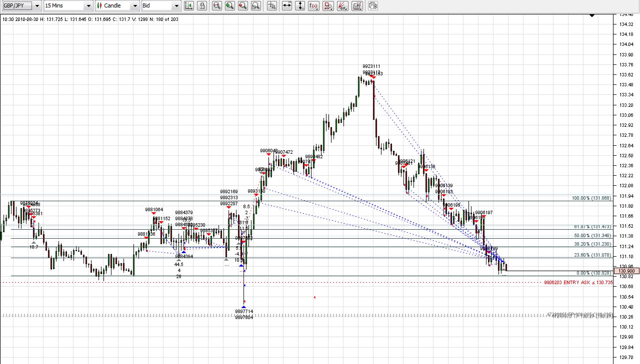Select order label 9923111 at the chart peak
This screenshot has width=640, height=364.
click(x=371, y=66)
